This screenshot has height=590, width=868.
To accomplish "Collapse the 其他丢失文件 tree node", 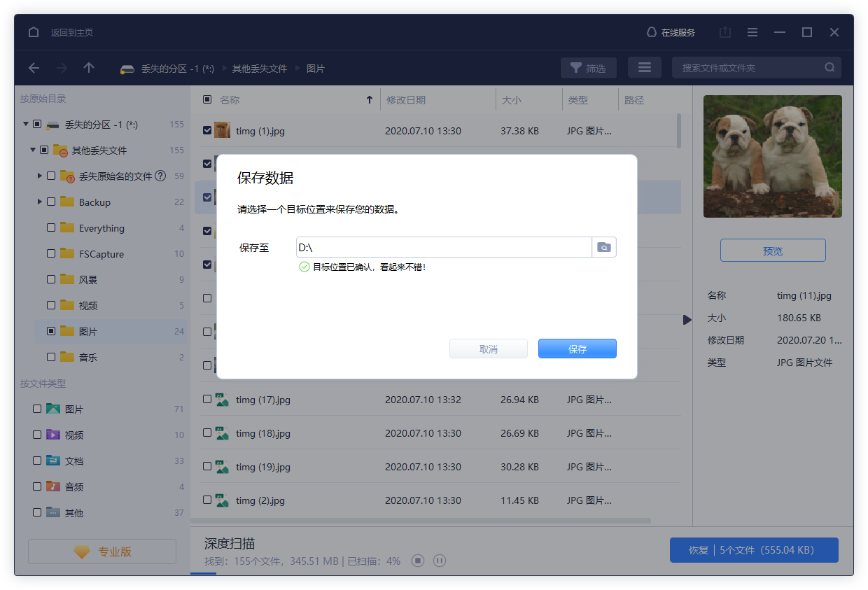I will 33,150.
